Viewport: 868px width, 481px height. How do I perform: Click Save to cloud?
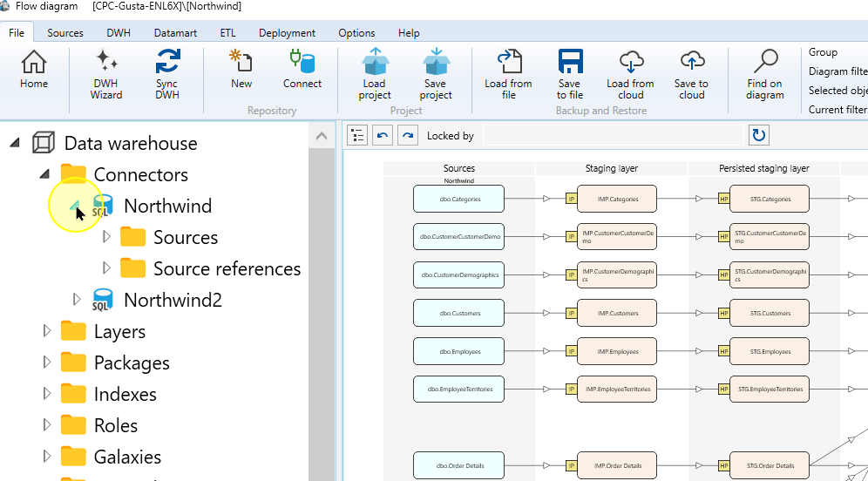(691, 74)
